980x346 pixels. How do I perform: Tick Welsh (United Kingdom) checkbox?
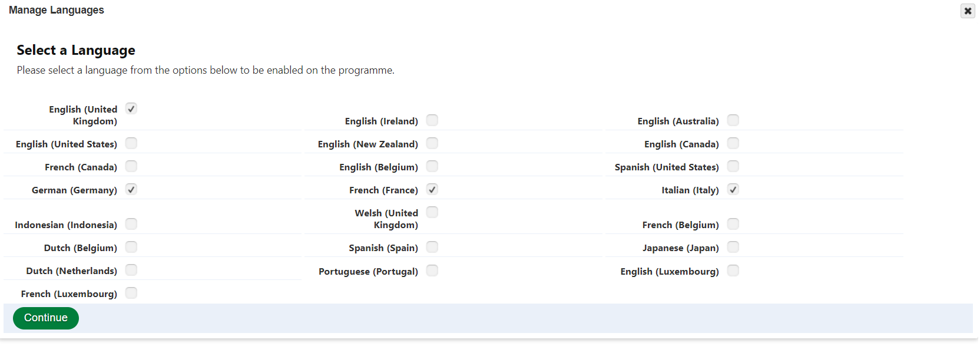tap(432, 212)
